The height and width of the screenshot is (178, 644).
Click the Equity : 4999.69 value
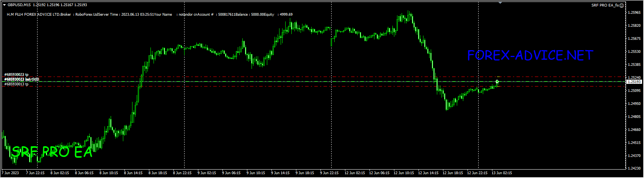coord(278,15)
